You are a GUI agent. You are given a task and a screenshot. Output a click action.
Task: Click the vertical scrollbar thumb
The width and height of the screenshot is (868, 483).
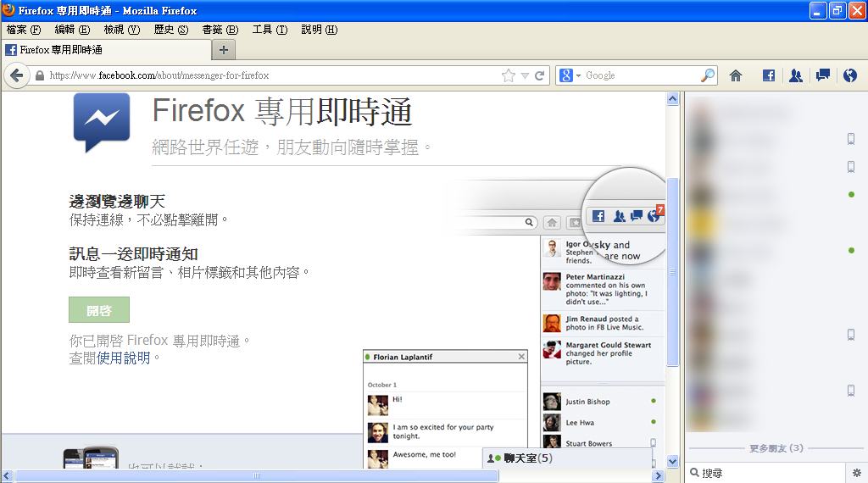pyautogui.click(x=672, y=272)
